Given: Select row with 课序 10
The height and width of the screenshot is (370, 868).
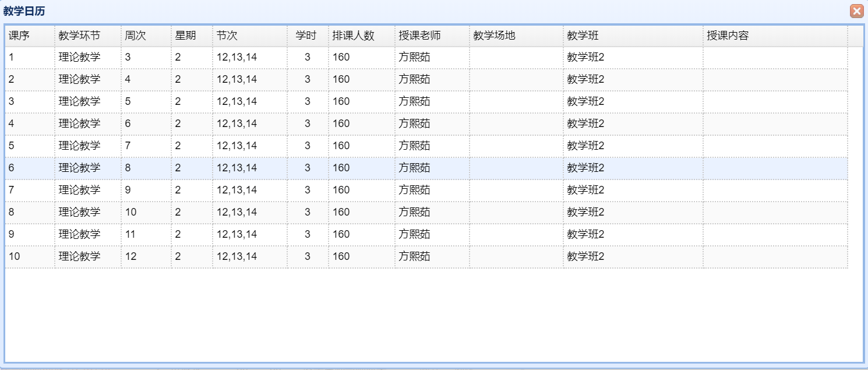Looking at the screenshot, I should [426, 256].
